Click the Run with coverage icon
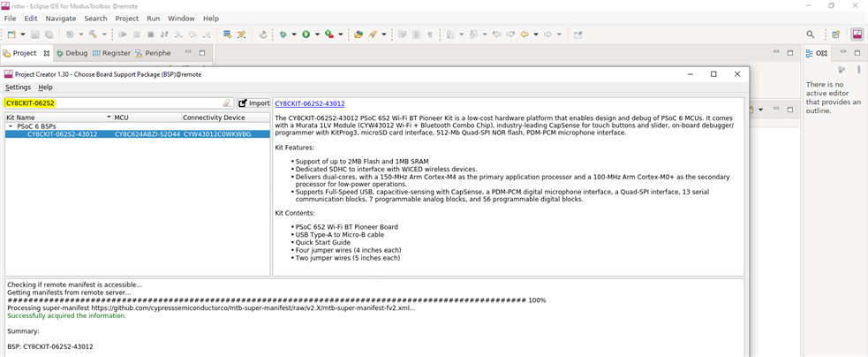This screenshot has height=357, width=868. coord(328,34)
